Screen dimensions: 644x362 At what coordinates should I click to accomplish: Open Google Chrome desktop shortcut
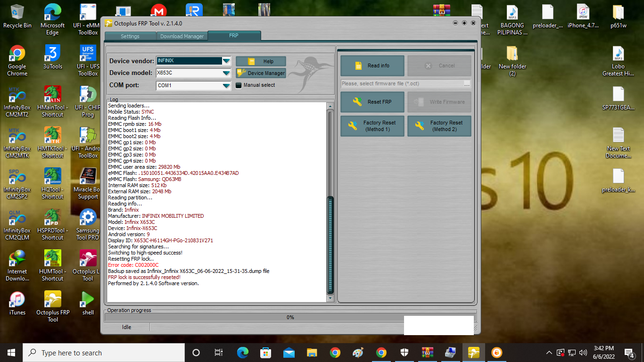pyautogui.click(x=17, y=60)
